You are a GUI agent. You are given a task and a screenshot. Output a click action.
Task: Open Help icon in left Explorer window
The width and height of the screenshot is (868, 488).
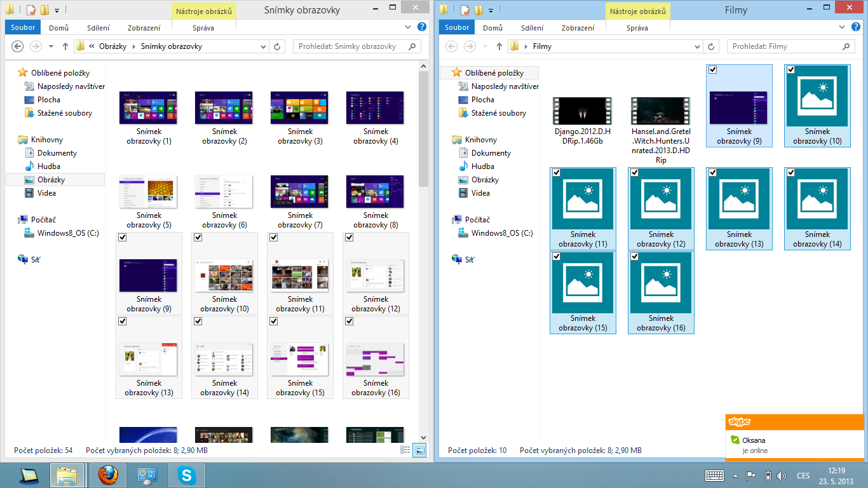[421, 27]
